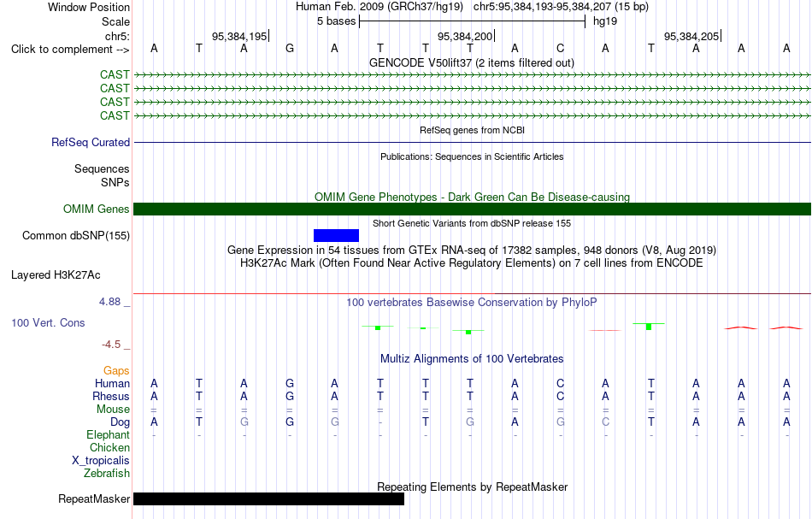Click the Dog species row label
Image resolution: width=812 pixels, height=519 pixels.
click(x=121, y=422)
